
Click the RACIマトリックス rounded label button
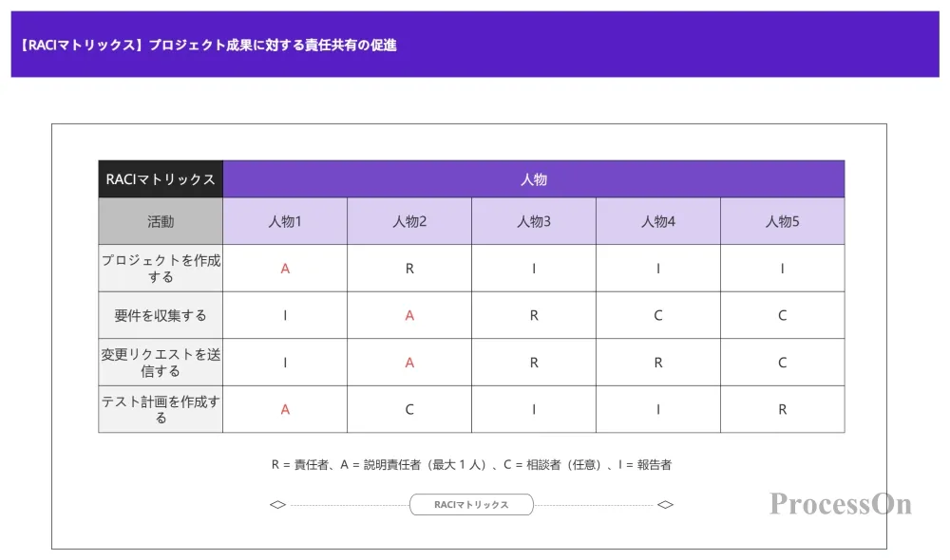[x=471, y=504]
